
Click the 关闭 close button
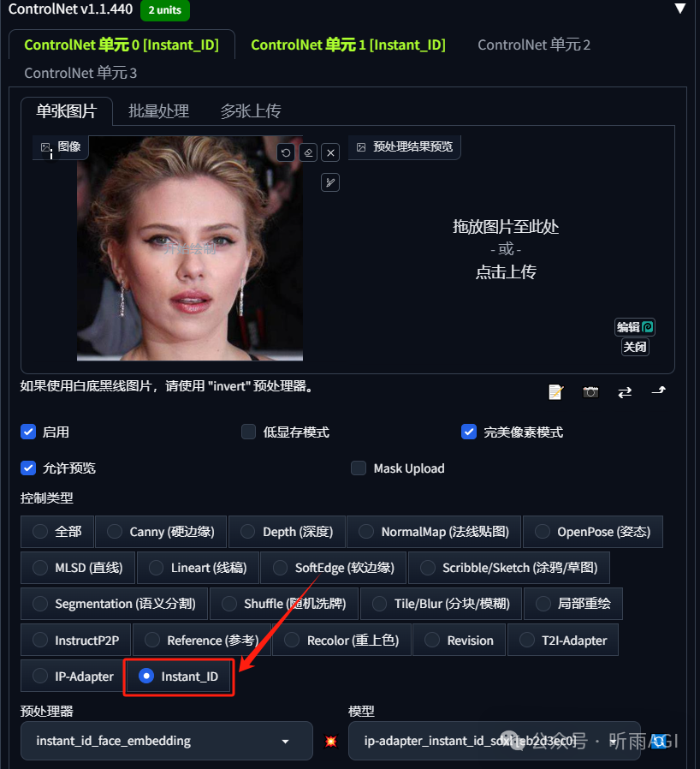635,347
